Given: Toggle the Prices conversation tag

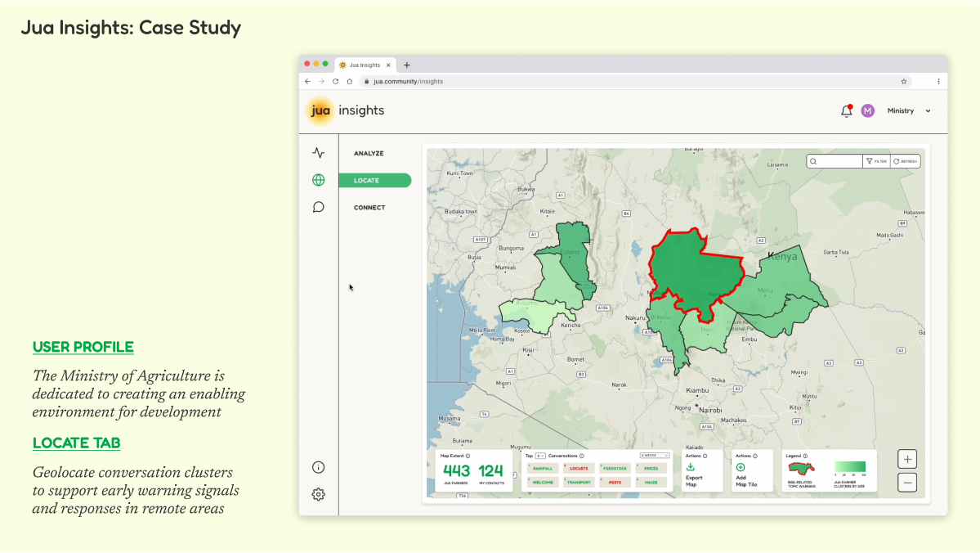Looking at the screenshot, I should pyautogui.click(x=651, y=469).
